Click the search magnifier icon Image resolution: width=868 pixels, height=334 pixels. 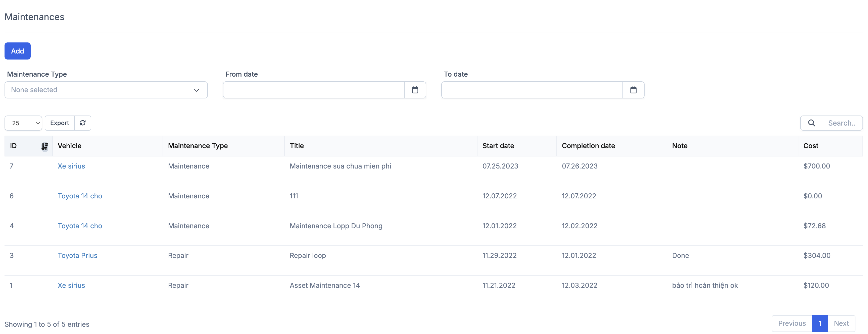coord(811,123)
